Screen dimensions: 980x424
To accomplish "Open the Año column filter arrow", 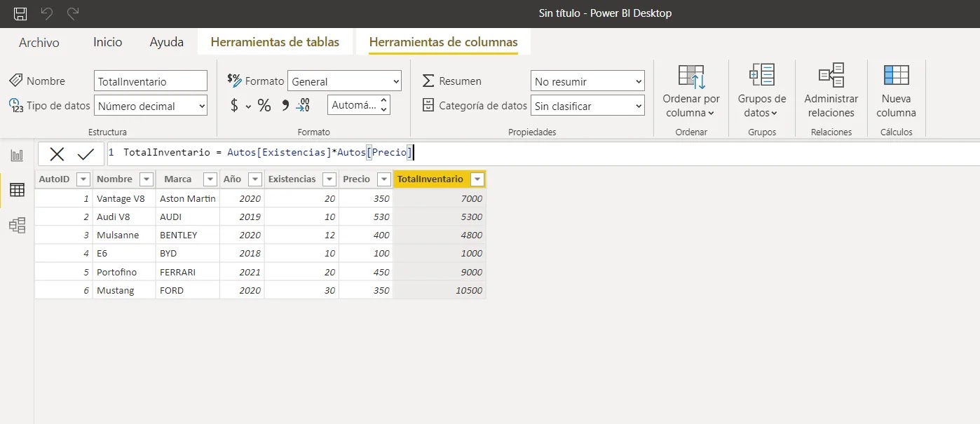I will click(x=254, y=179).
